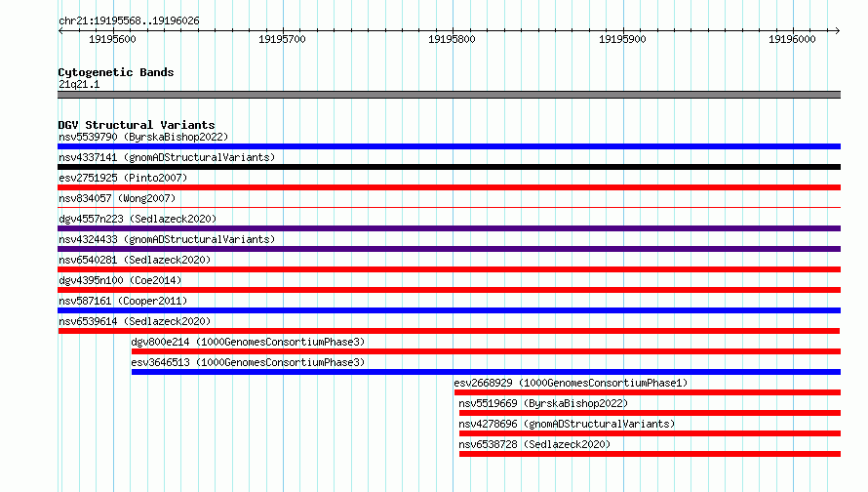This screenshot has width=868, height=492.
Task: Open variant dgv4395n100 (Coe2014) label
Action: [120, 280]
